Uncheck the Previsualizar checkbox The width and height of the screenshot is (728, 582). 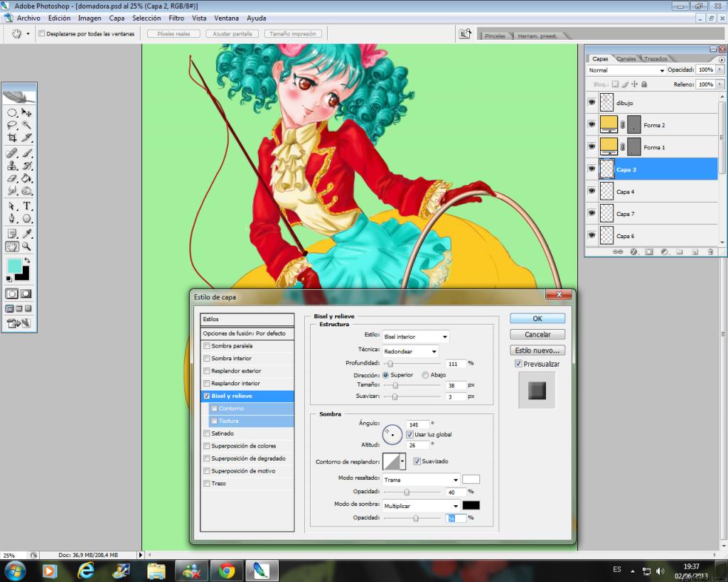[x=518, y=364]
